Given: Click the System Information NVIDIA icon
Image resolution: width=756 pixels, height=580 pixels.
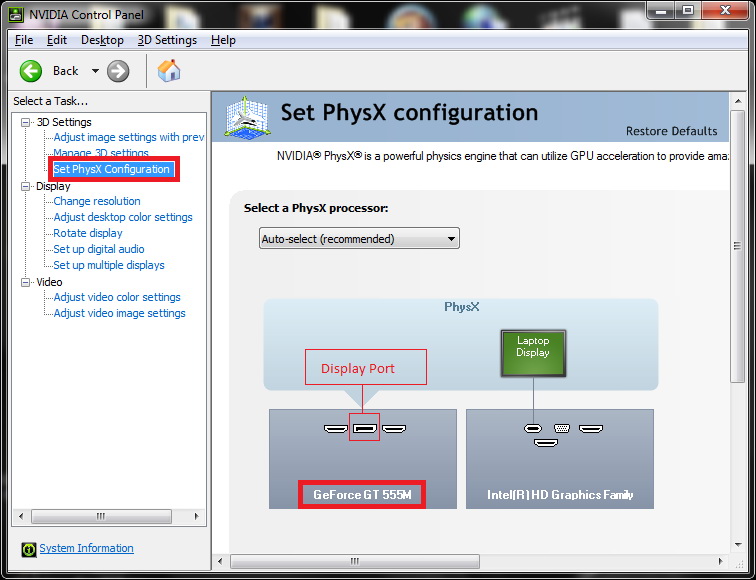Looking at the screenshot, I should click(28, 549).
